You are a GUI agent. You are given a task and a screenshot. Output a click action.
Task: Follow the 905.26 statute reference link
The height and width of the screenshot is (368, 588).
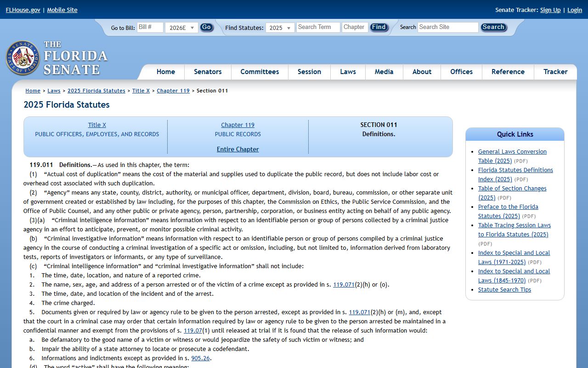[200, 358]
